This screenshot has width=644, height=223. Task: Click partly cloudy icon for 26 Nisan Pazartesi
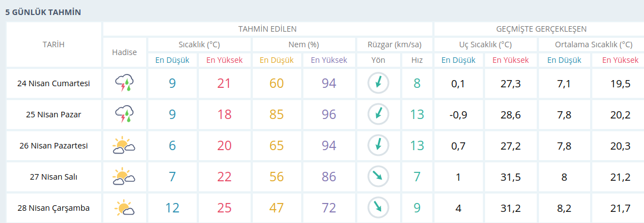coord(124,146)
